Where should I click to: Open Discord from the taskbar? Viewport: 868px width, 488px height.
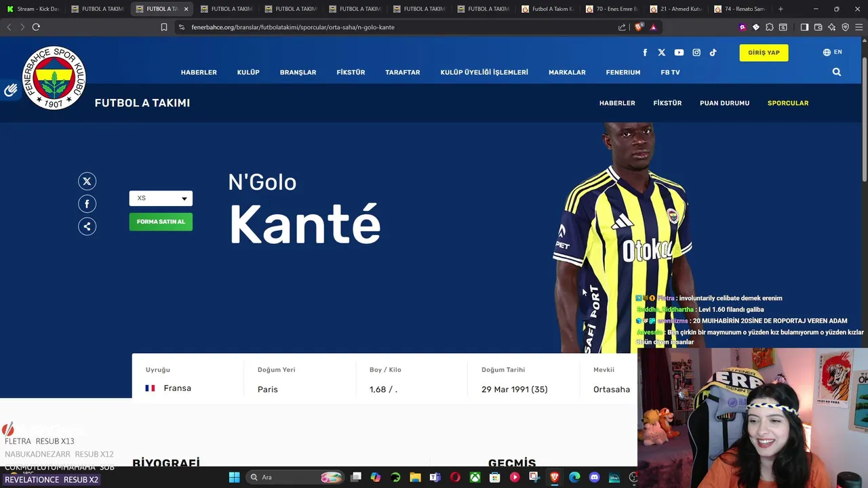click(x=595, y=477)
